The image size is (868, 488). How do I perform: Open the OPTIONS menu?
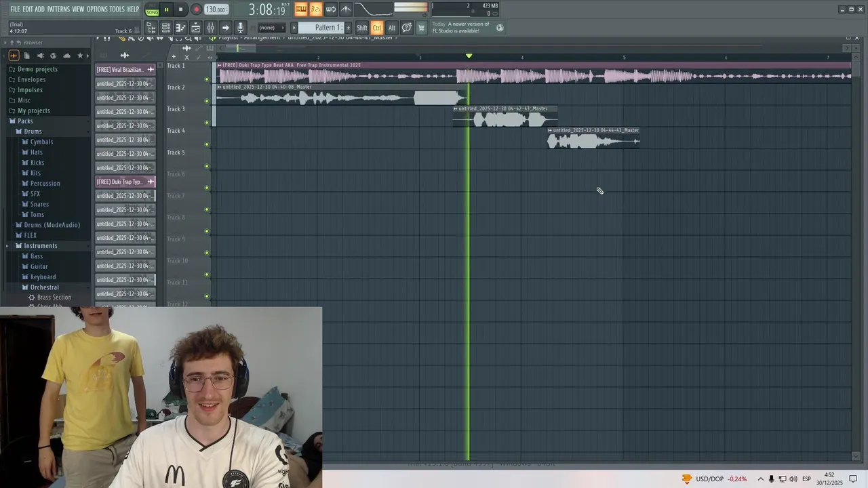point(97,9)
